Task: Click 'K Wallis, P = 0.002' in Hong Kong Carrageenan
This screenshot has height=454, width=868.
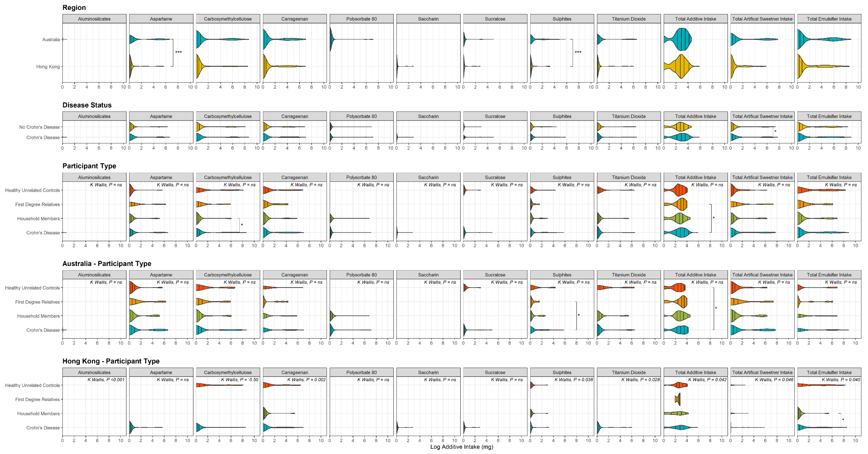Action: [x=306, y=380]
